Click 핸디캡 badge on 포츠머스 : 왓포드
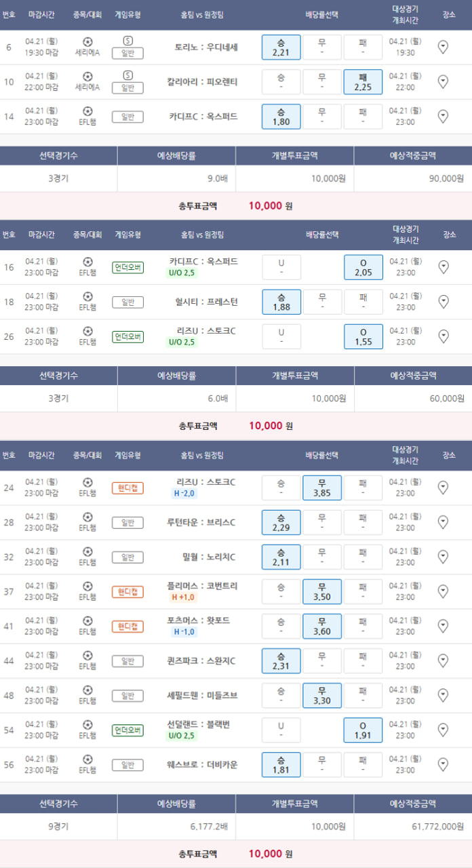Viewport: 472px width, 868px height. (127, 626)
